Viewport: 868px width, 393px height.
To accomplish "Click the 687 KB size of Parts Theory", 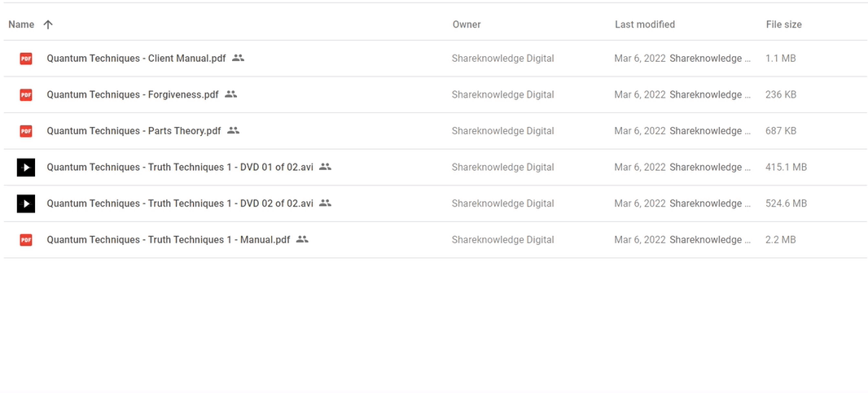I will coord(781,131).
